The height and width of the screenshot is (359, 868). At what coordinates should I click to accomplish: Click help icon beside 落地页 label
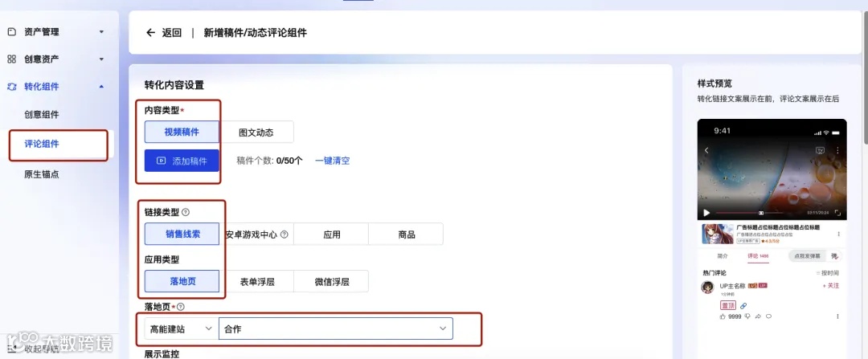coord(181,307)
